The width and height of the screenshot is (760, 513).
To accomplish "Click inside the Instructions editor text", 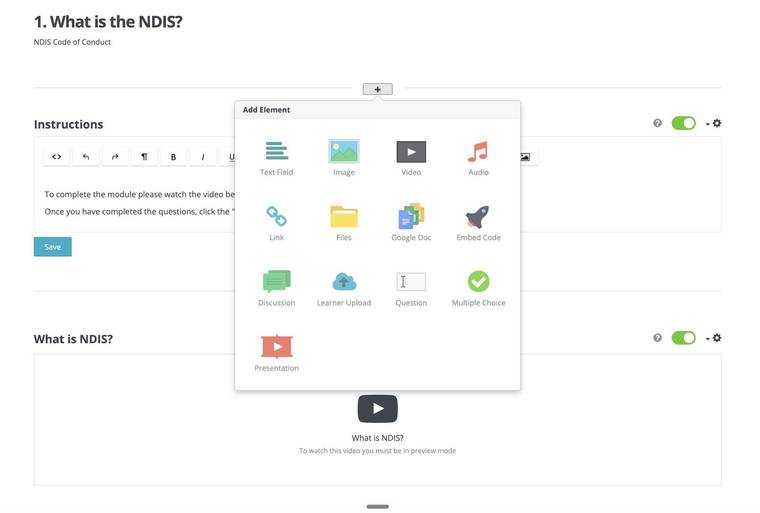I will (x=140, y=203).
